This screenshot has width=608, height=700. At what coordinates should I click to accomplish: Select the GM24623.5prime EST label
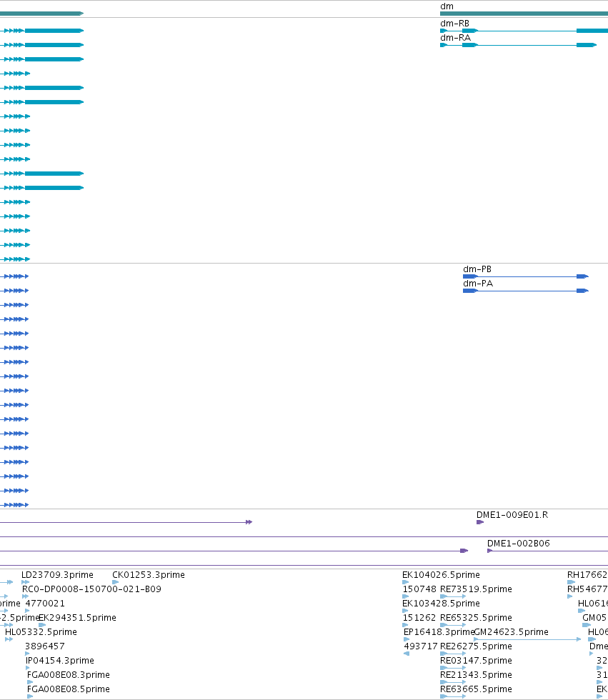click(511, 631)
